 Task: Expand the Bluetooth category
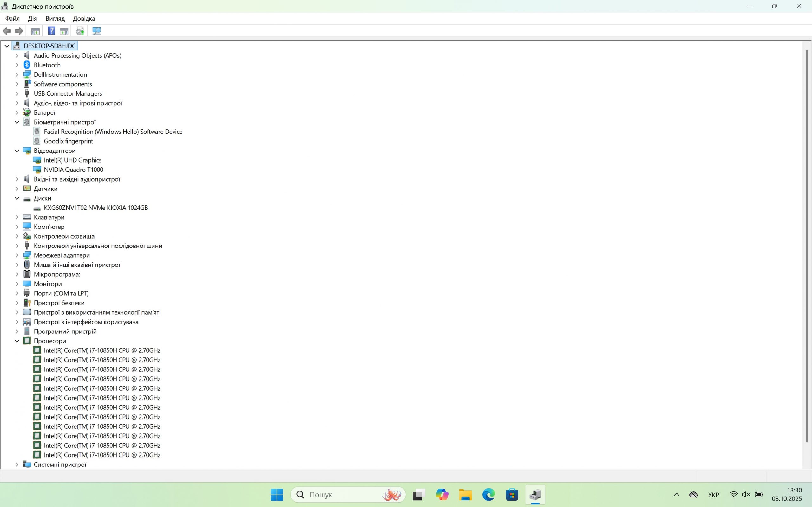click(x=17, y=65)
